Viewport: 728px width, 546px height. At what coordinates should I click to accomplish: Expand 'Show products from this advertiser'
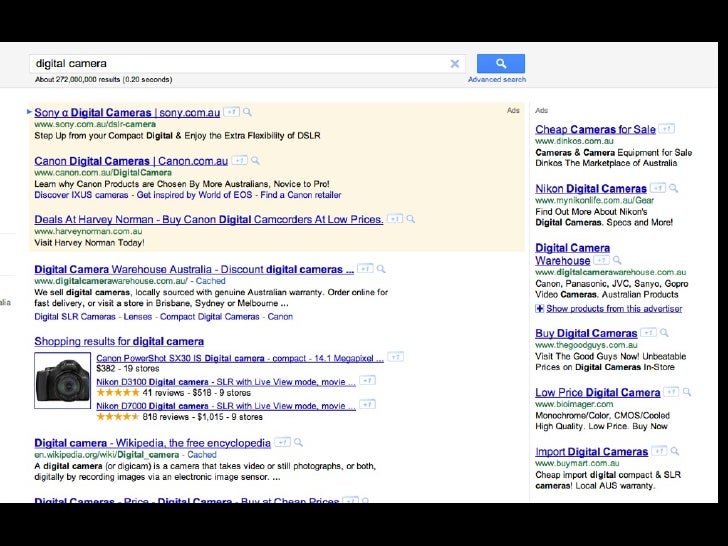click(609, 309)
